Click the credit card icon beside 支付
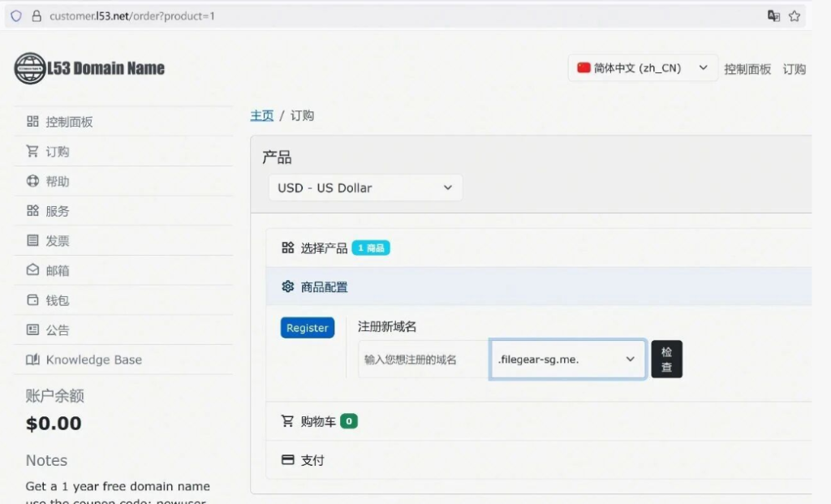This screenshot has width=831, height=504. pyautogui.click(x=287, y=460)
